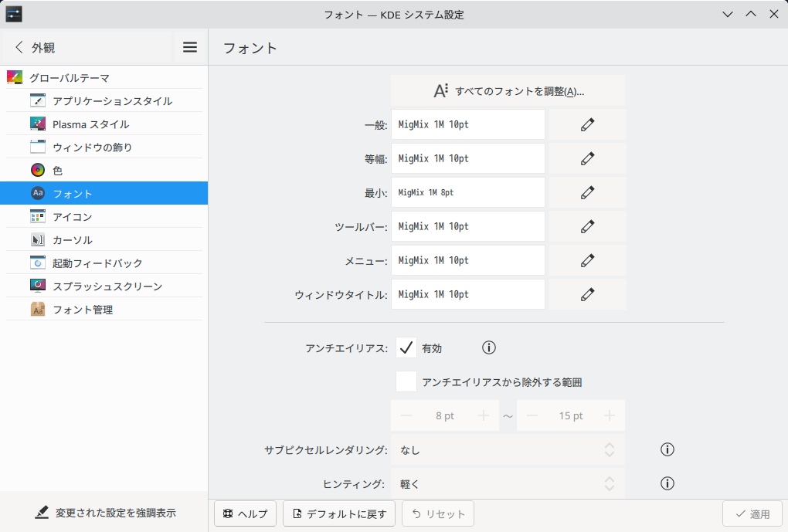Toggle 変更された設定を強調表示

(106, 513)
